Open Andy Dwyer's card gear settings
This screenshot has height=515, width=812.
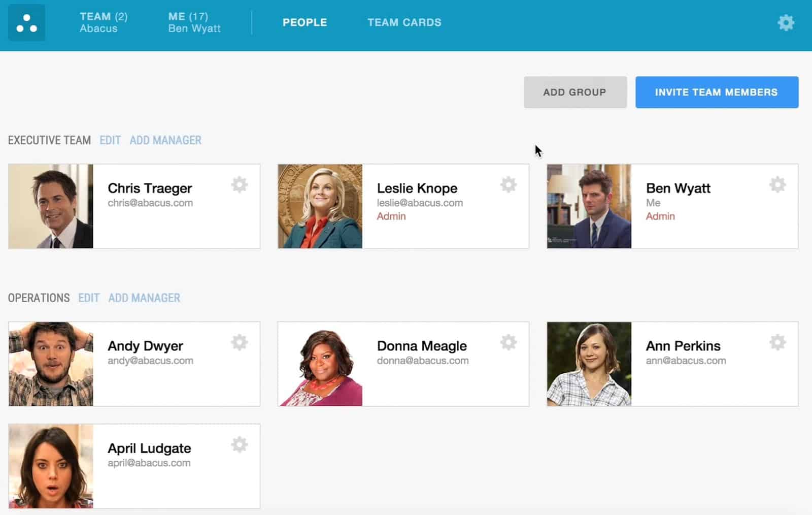pyautogui.click(x=240, y=342)
